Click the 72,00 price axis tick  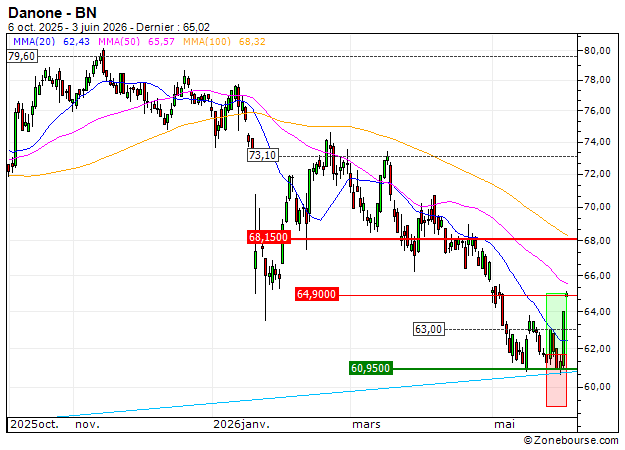tap(597, 174)
